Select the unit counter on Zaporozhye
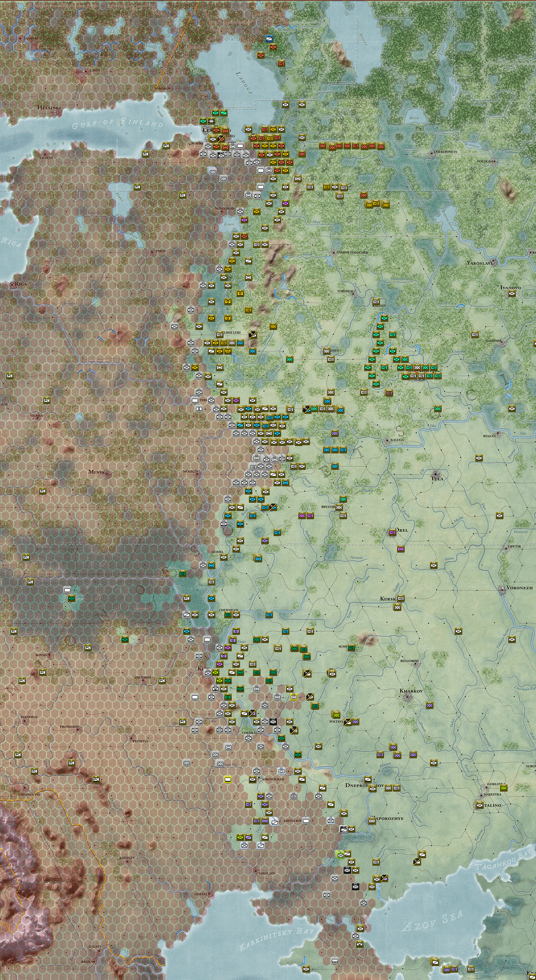The height and width of the screenshot is (980, 536). [x=372, y=820]
